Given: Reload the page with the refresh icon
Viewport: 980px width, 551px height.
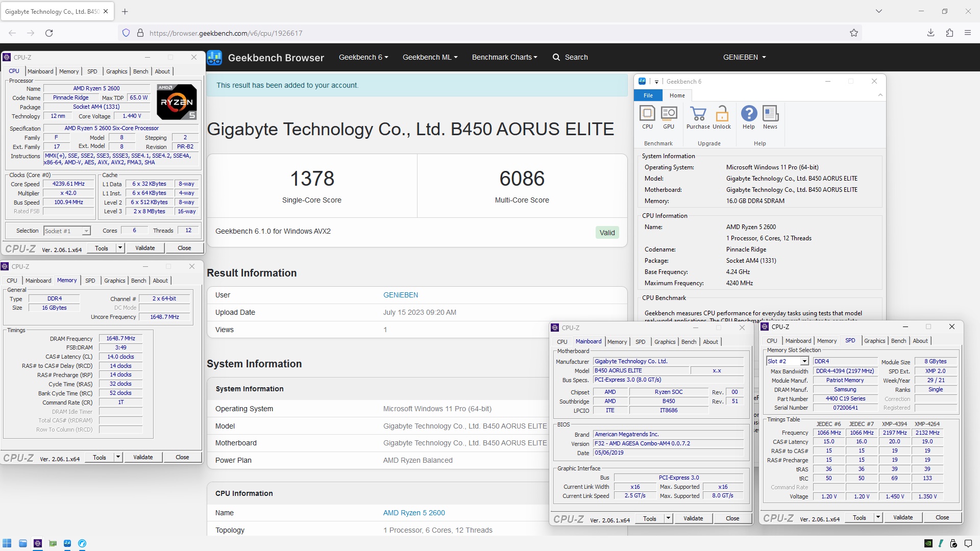Looking at the screenshot, I should coord(49,33).
